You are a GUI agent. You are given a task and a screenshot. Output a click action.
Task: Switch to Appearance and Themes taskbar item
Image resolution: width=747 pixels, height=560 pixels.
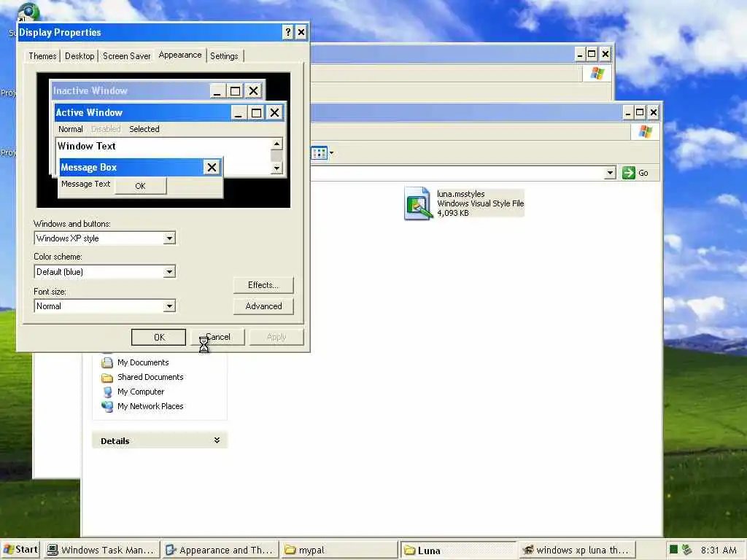[220, 550]
